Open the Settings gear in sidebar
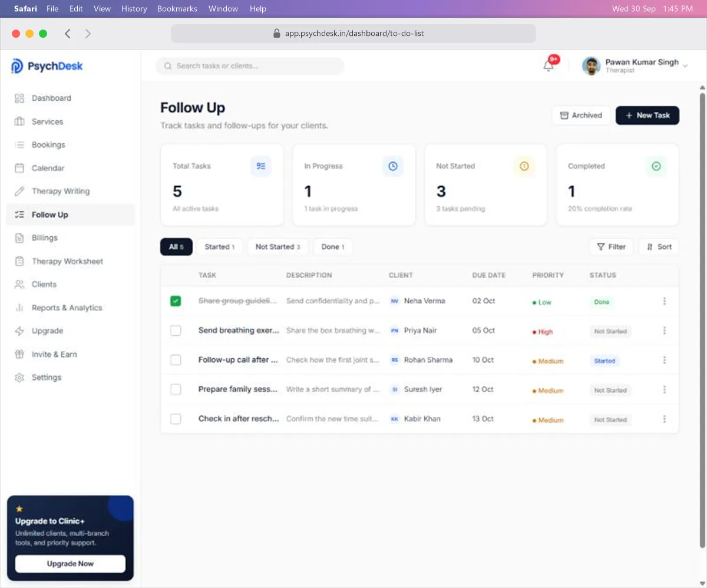The image size is (707, 588). click(x=19, y=377)
